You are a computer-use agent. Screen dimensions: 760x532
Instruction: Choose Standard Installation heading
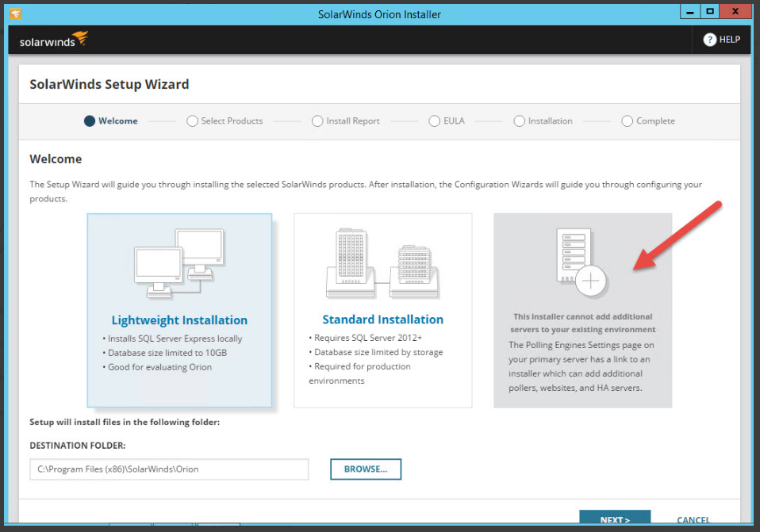[x=383, y=320]
